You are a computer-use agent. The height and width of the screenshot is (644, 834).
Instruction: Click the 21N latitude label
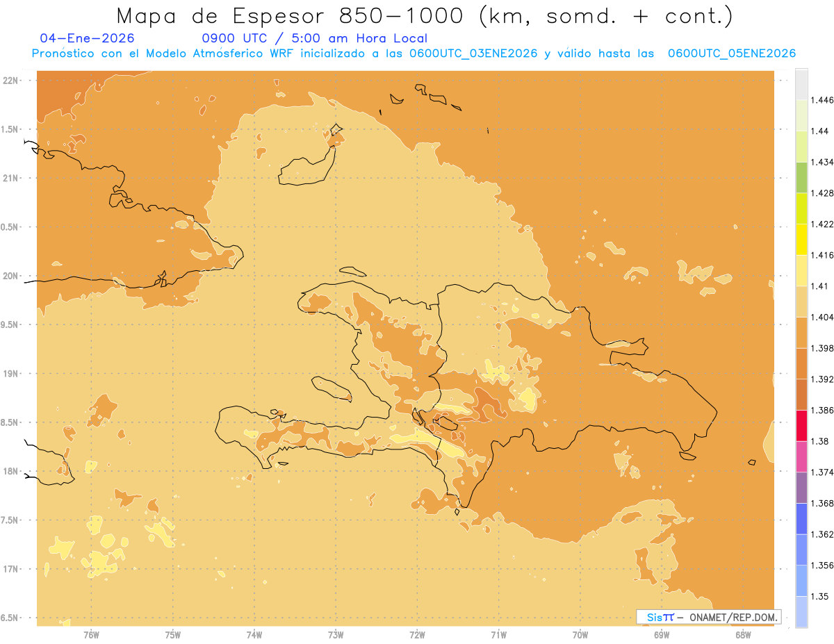pos(11,178)
